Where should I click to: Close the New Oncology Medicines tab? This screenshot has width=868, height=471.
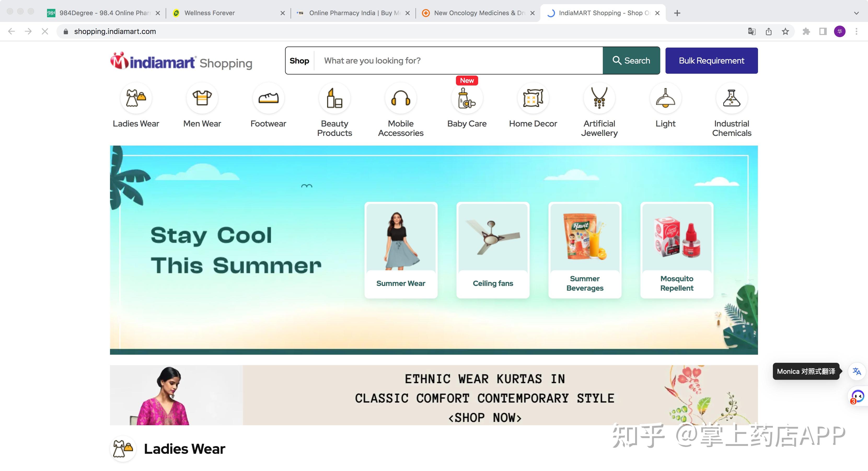tap(533, 13)
